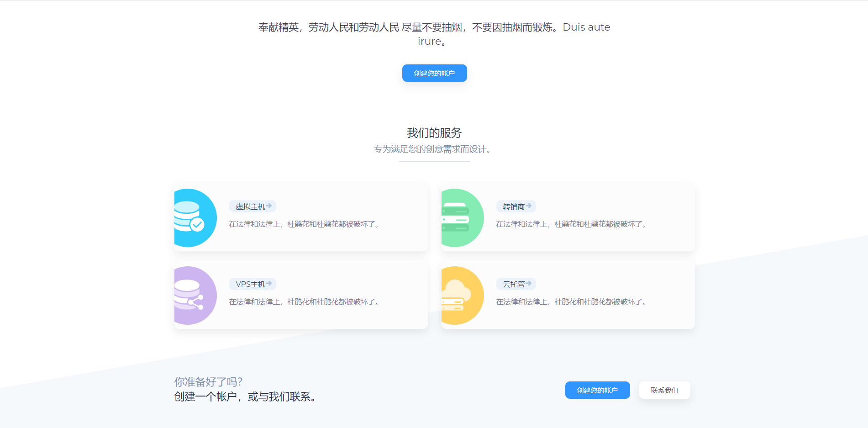Click the 我们的服务 heading
This screenshot has height=428, width=868.
click(x=434, y=133)
